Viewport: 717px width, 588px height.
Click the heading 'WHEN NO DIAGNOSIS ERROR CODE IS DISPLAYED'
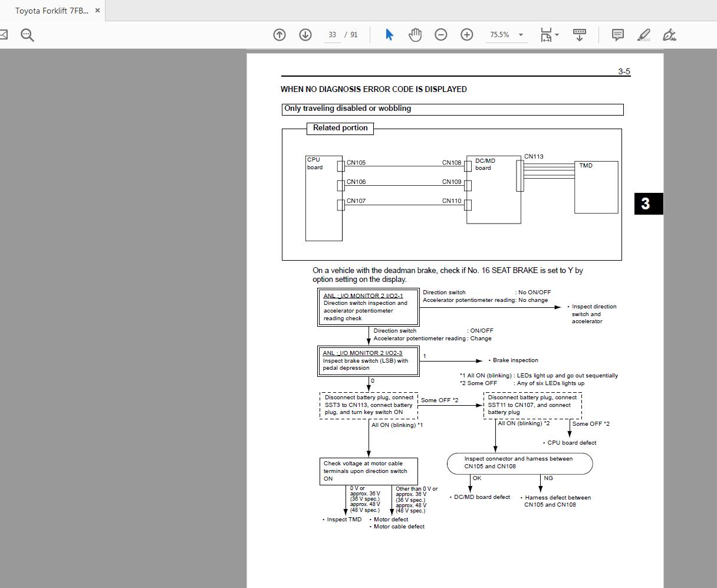point(374,89)
